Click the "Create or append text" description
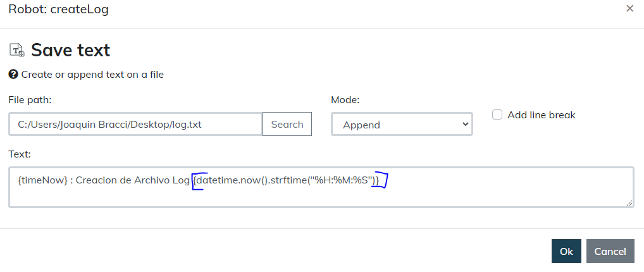The width and height of the screenshot is (644, 272). 92,75
